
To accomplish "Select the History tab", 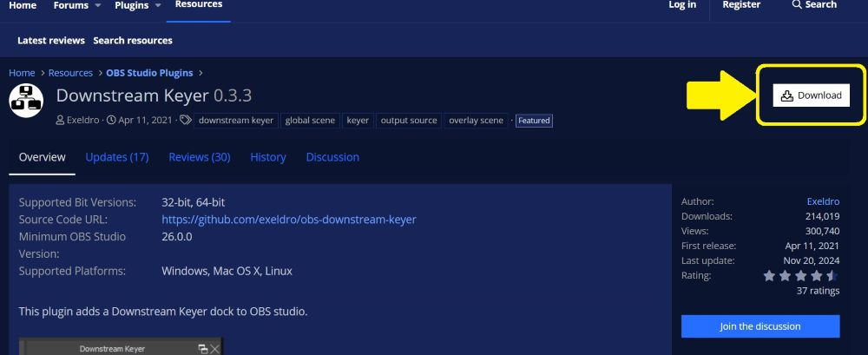I will (x=268, y=157).
